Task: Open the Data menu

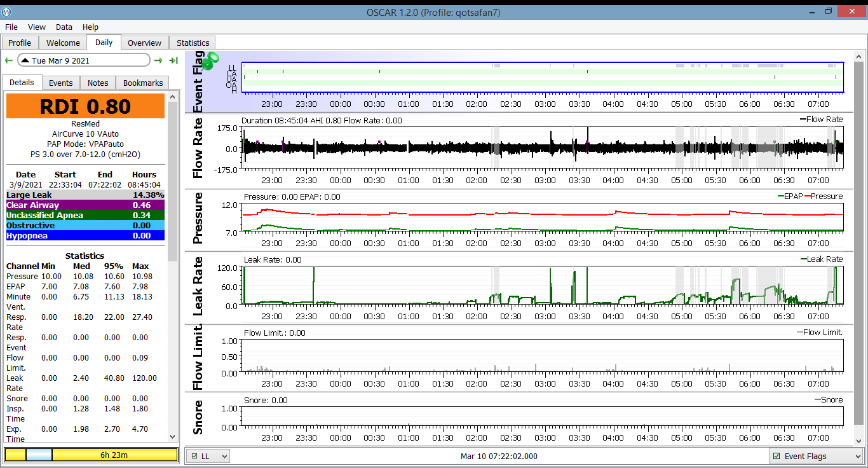Action: pyautogui.click(x=64, y=27)
